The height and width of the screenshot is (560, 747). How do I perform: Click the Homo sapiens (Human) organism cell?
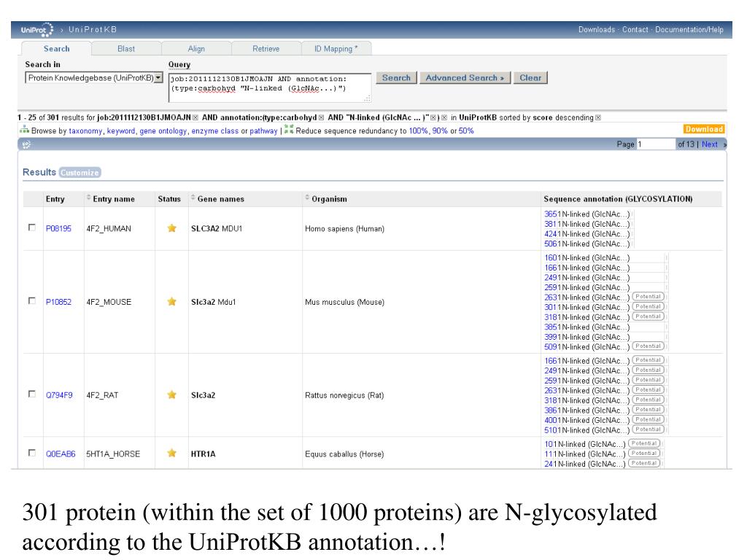point(344,228)
